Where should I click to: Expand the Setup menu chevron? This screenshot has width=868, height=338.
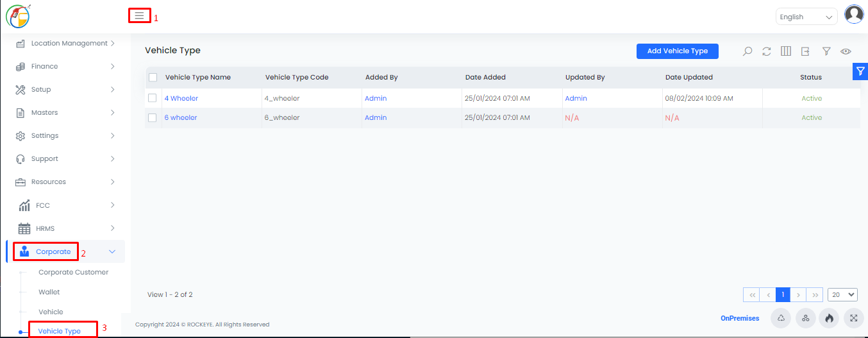[113, 90]
